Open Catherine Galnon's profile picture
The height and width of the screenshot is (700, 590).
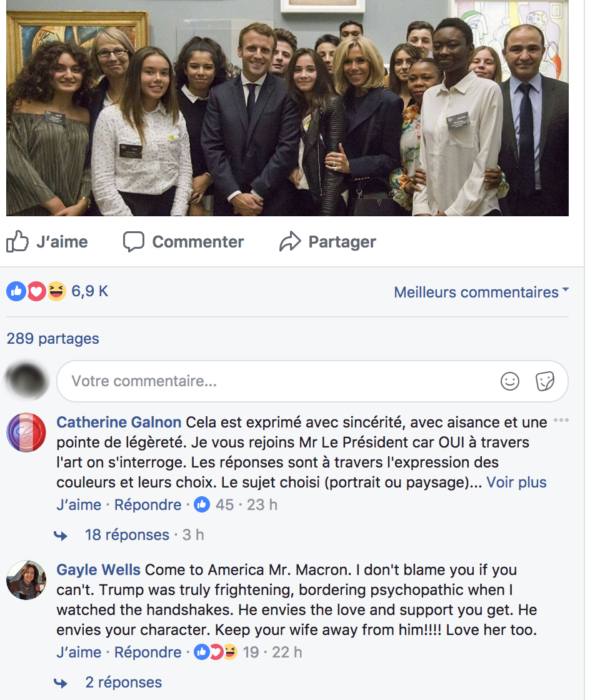[26, 432]
